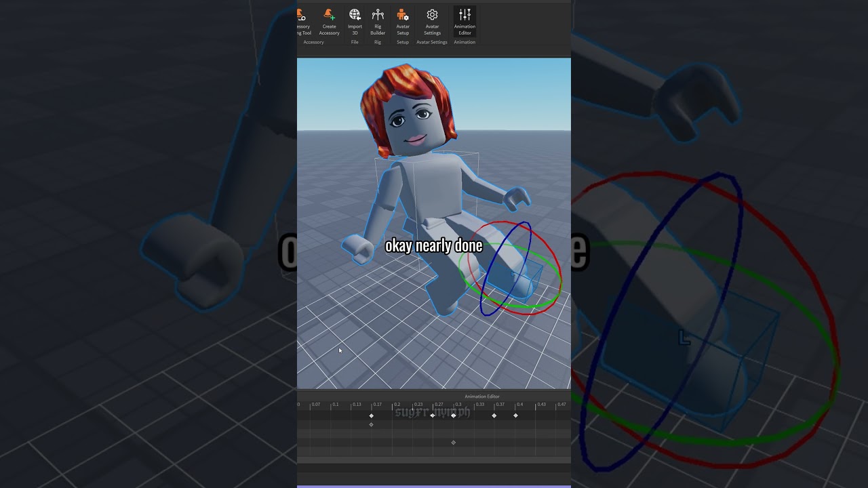
Task: Click the 0.2 mark on the ruler
Action: [x=397, y=405]
